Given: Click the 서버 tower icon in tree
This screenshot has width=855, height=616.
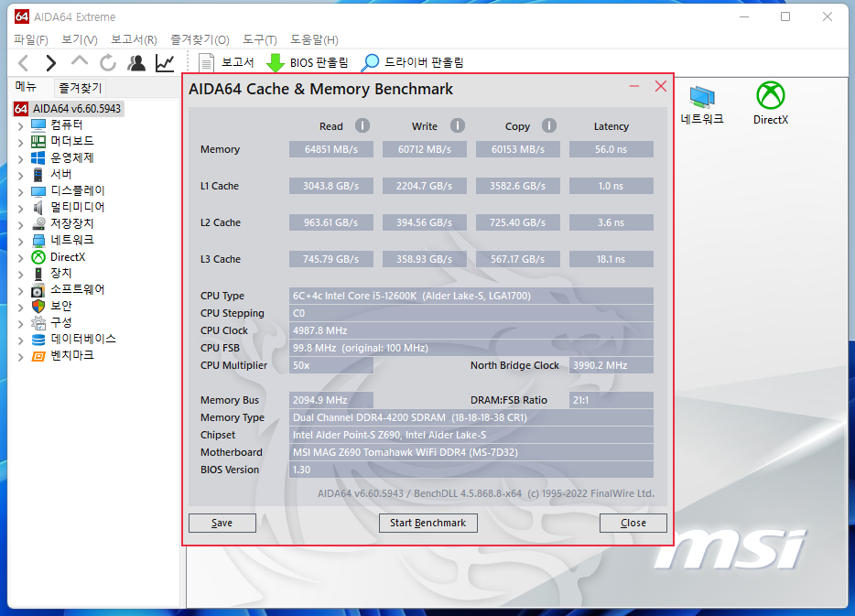Looking at the screenshot, I should [38, 175].
